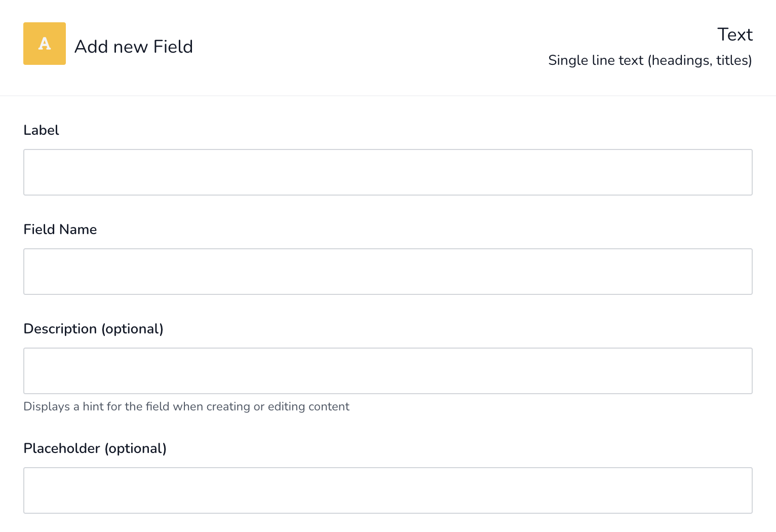
Task: Click the word "Name" in Field Name caption
Action: (78, 230)
